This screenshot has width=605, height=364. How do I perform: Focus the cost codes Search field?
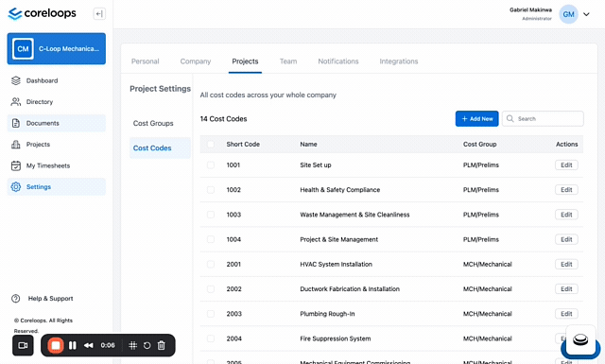pos(543,118)
